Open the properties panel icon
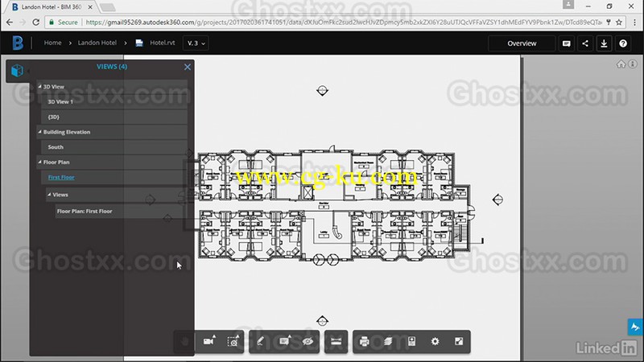 [x=411, y=341]
